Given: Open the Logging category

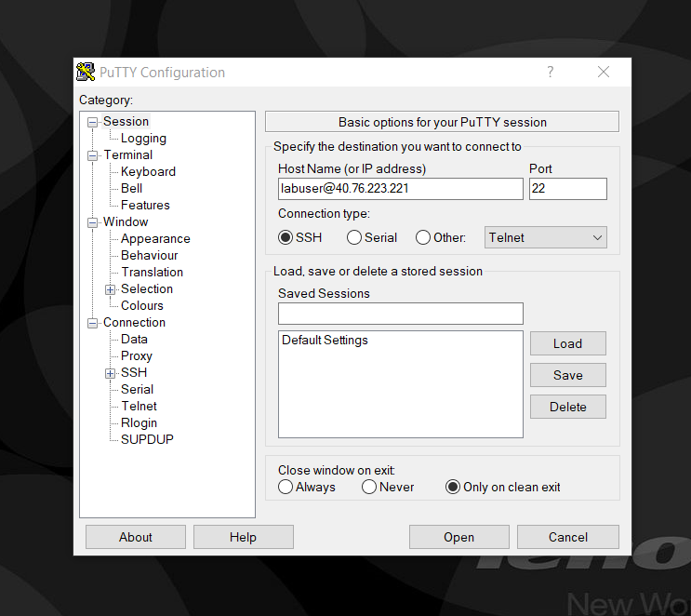Looking at the screenshot, I should (143, 139).
